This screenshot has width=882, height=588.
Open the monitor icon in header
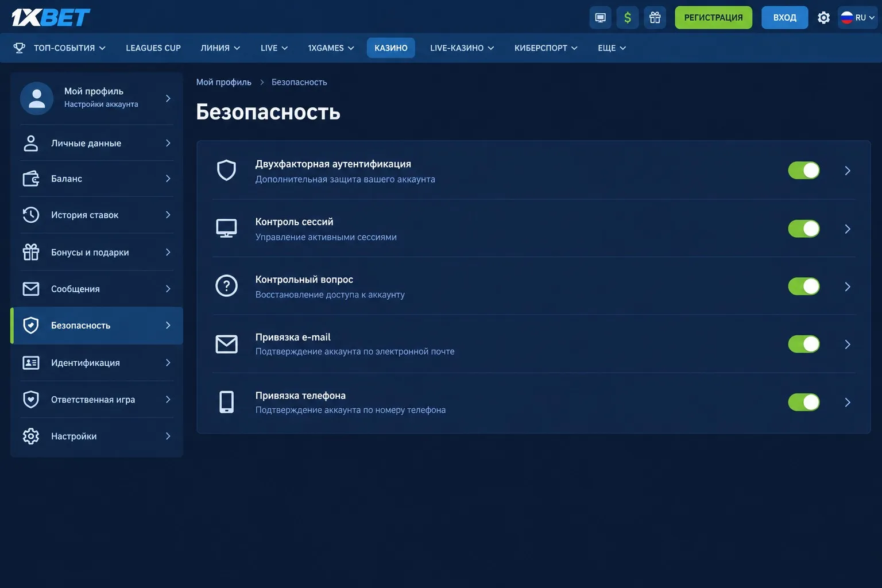[600, 18]
